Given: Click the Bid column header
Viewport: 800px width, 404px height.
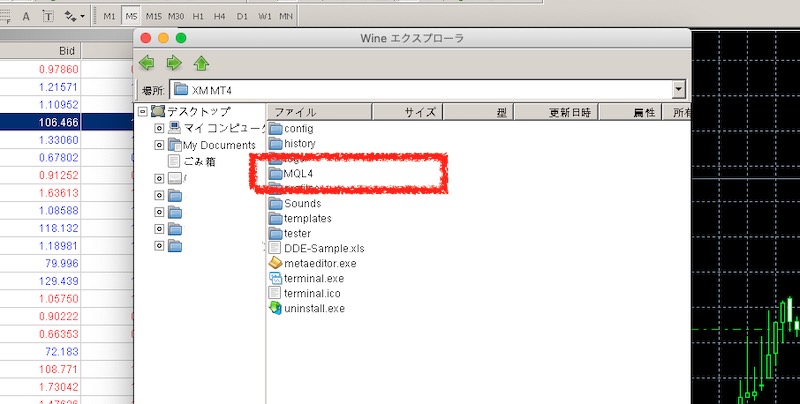Looking at the screenshot, I should [40, 50].
